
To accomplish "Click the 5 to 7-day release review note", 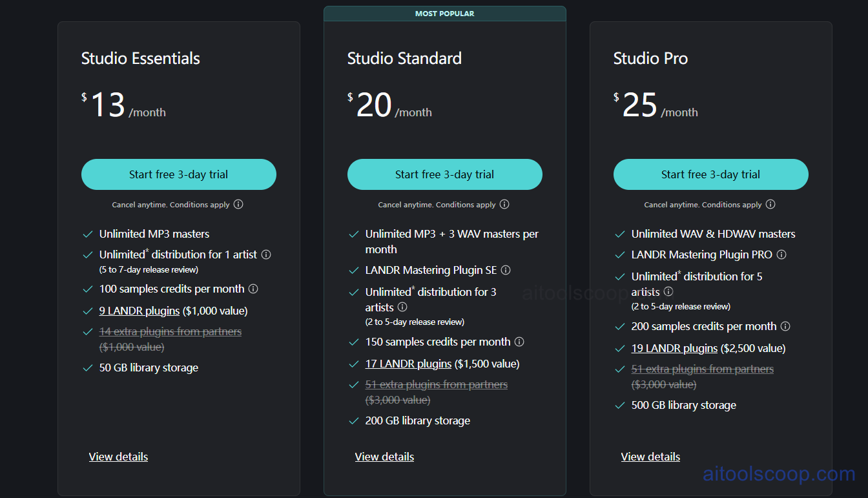I will click(149, 269).
